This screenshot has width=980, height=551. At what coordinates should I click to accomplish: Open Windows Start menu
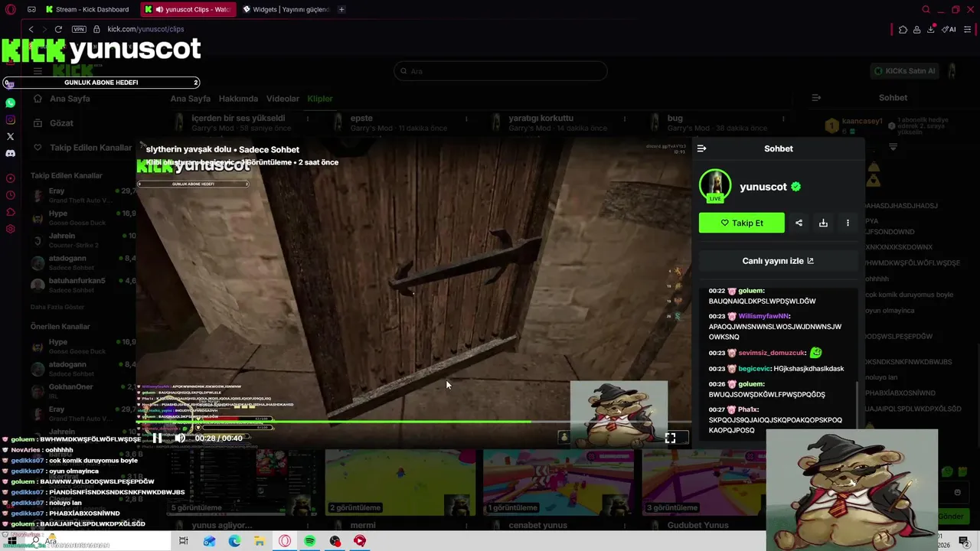[x=12, y=541]
